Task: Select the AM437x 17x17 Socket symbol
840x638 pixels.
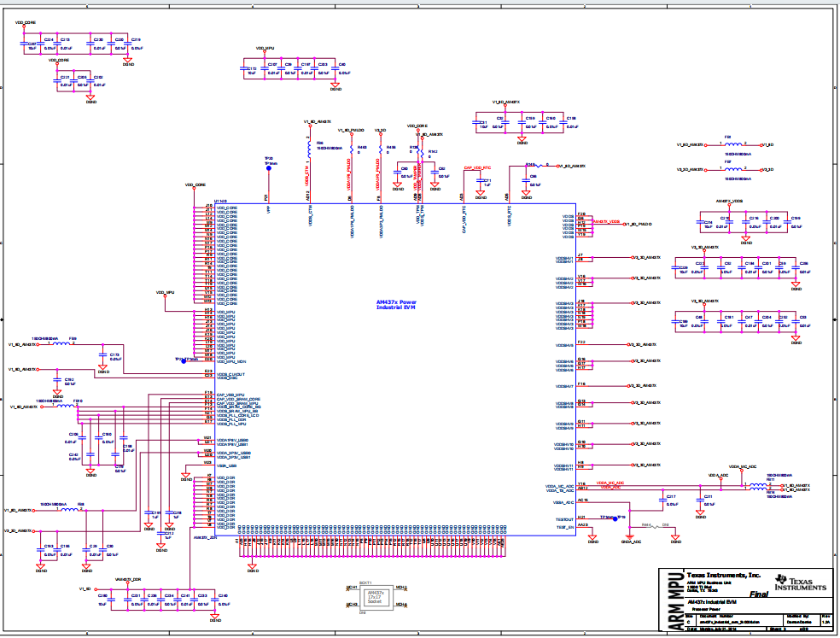Action: tap(374, 596)
